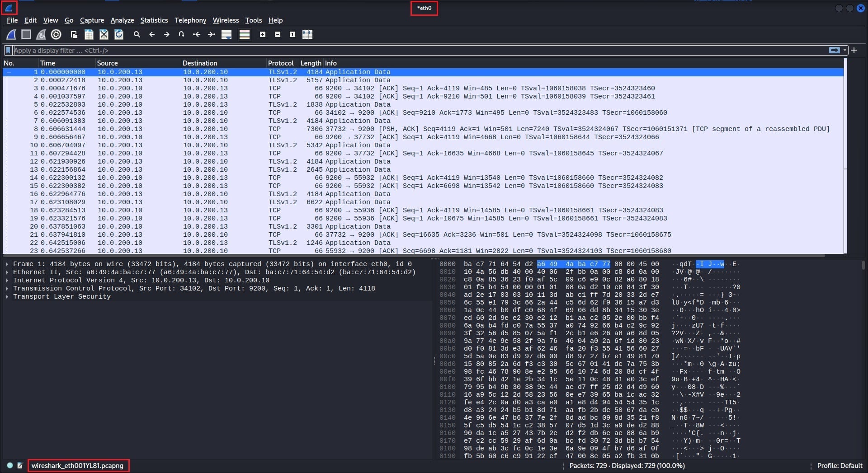The image size is (868, 473).
Task: Sort packets by Protocol column
Action: point(283,63)
